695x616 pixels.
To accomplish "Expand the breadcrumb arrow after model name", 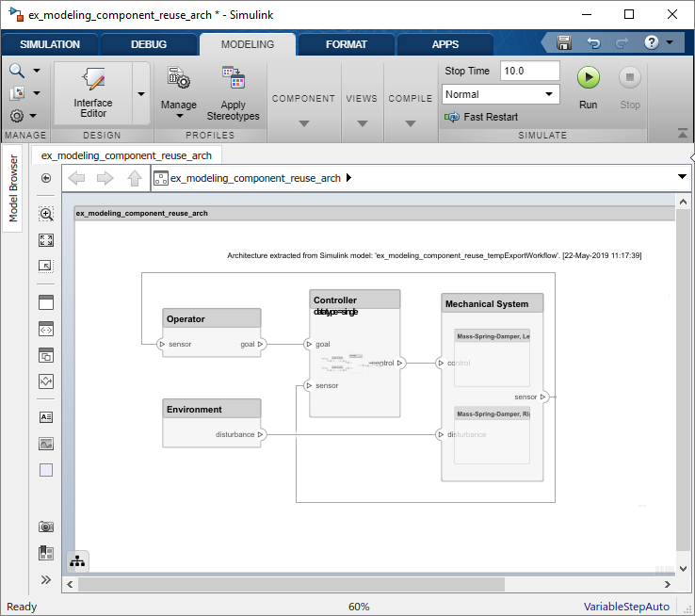I will click(348, 178).
